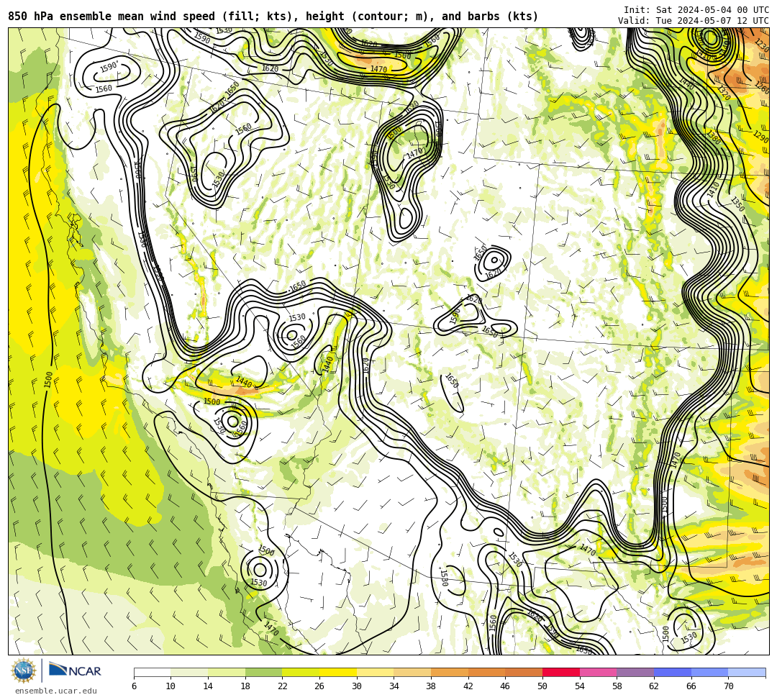Pick the yellow-green 22–26 kts swatch
Image resolution: width=777 pixels, height=700 pixels.
click(x=301, y=672)
